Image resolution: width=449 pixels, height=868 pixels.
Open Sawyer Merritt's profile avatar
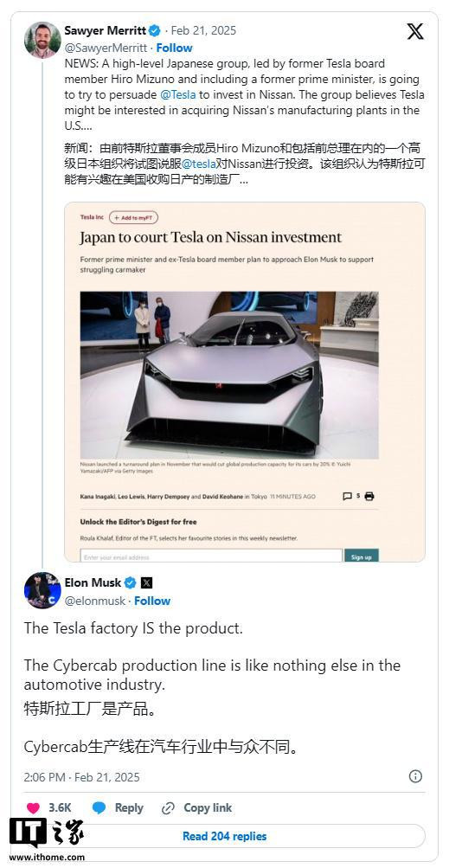(42, 40)
